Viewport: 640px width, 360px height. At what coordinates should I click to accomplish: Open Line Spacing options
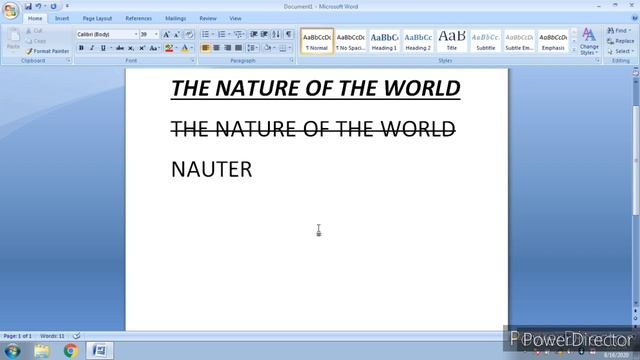(252, 48)
